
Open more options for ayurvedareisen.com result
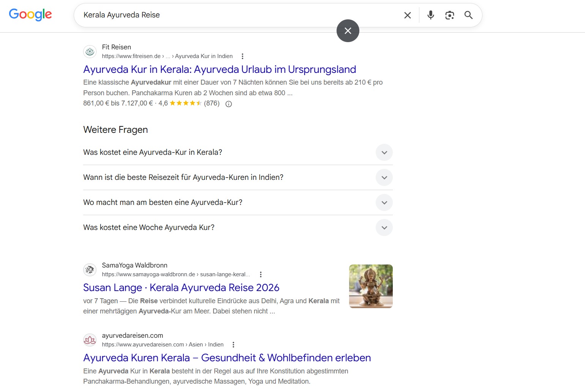(x=233, y=345)
